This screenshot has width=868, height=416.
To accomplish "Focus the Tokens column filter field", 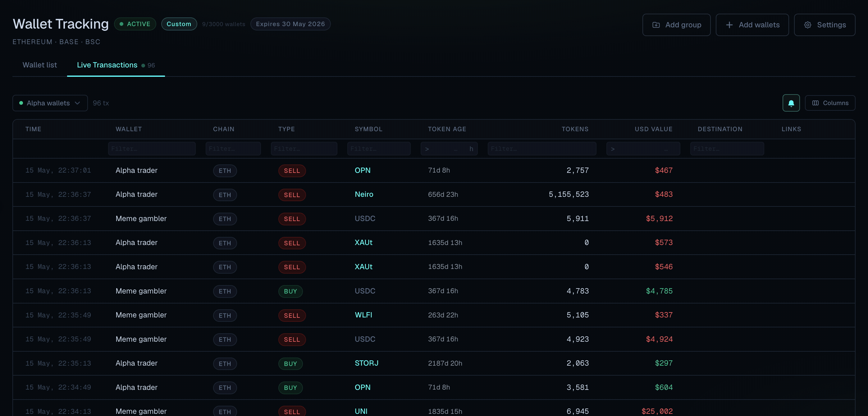I will pos(542,149).
